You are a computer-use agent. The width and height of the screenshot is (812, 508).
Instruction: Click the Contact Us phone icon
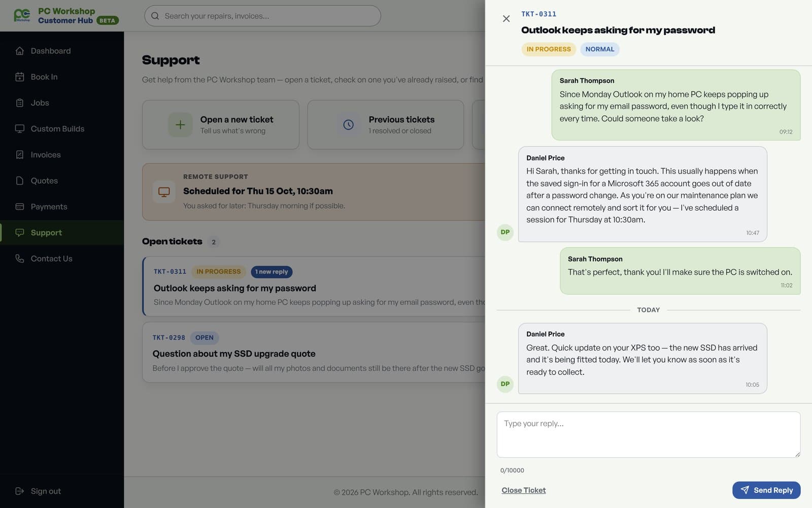(20, 258)
